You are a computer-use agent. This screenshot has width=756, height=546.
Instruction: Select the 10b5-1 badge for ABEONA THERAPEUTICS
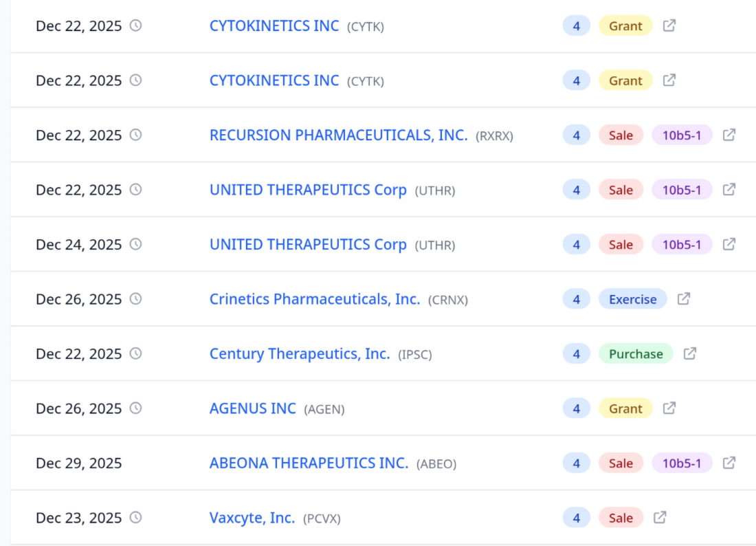pyautogui.click(x=682, y=463)
